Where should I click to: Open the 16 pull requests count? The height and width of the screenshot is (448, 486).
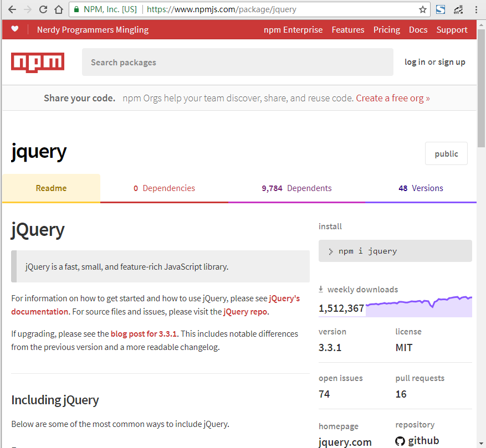coord(401,394)
